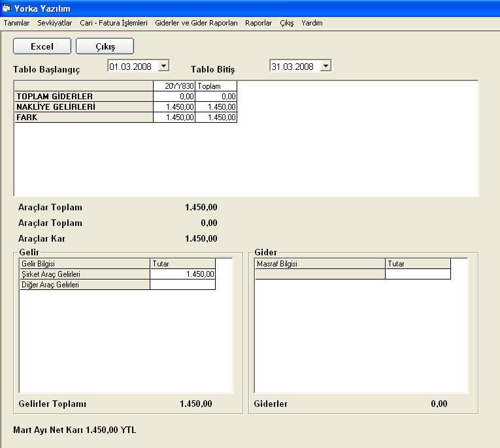Open Giderler ve Gider Raporları menu
Screen dimensions: 500x448
click(197, 23)
